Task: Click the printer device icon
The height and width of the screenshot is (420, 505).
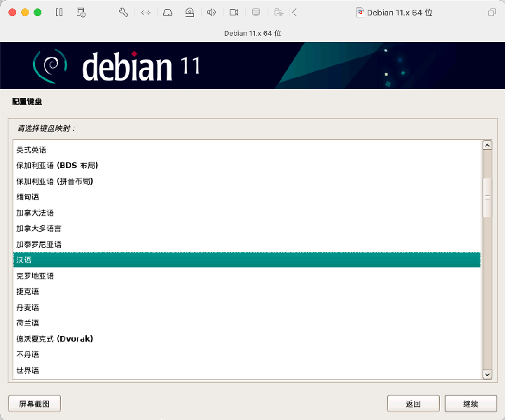Action: click(x=256, y=13)
